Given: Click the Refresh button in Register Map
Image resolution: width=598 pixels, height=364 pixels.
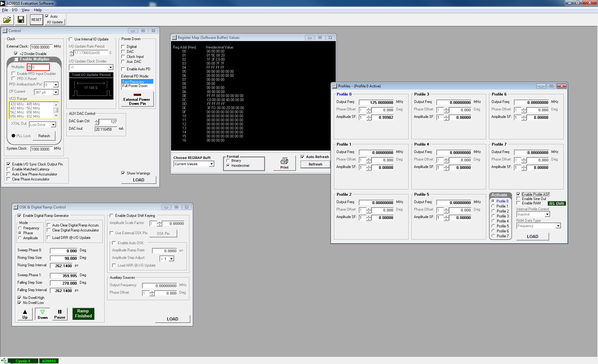Looking at the screenshot, I should (315, 164).
